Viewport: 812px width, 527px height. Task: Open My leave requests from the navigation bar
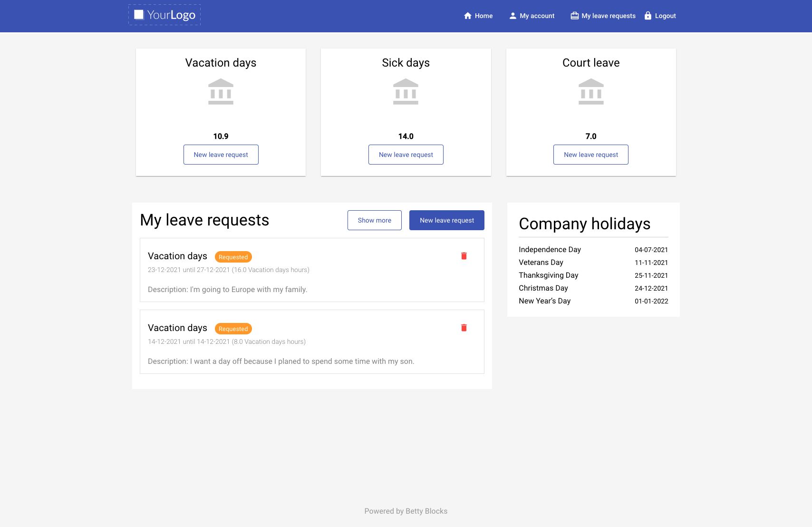point(609,16)
